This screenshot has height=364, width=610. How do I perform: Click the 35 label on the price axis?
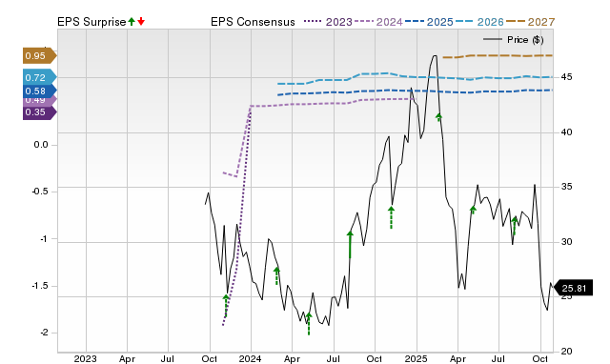(566, 187)
